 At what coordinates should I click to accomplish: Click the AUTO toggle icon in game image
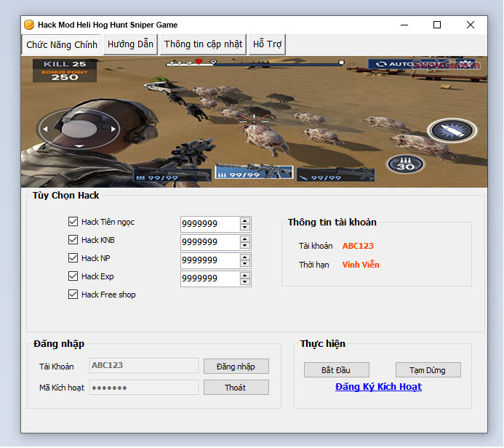pos(391,64)
